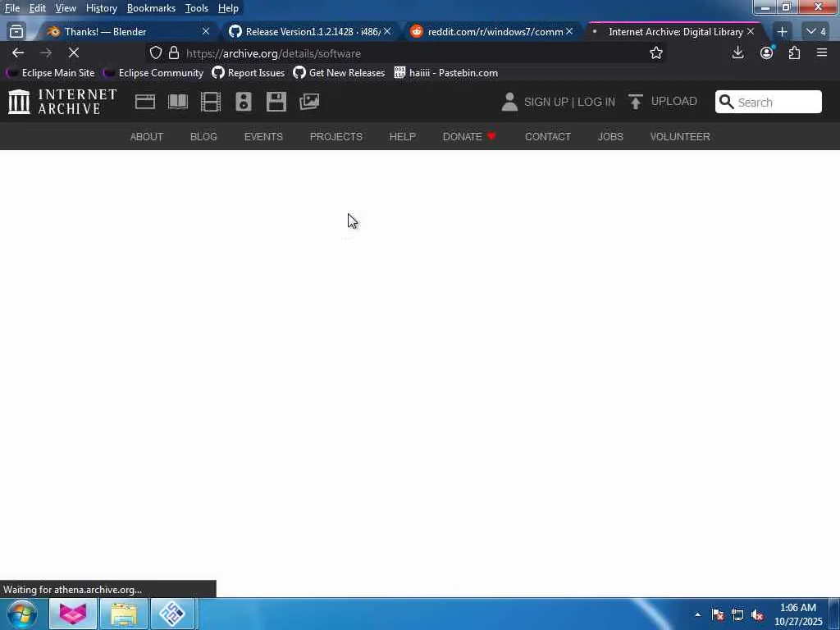Viewport: 840px width, 630px height.
Task: Click the SIGN UP link
Action: (x=546, y=102)
